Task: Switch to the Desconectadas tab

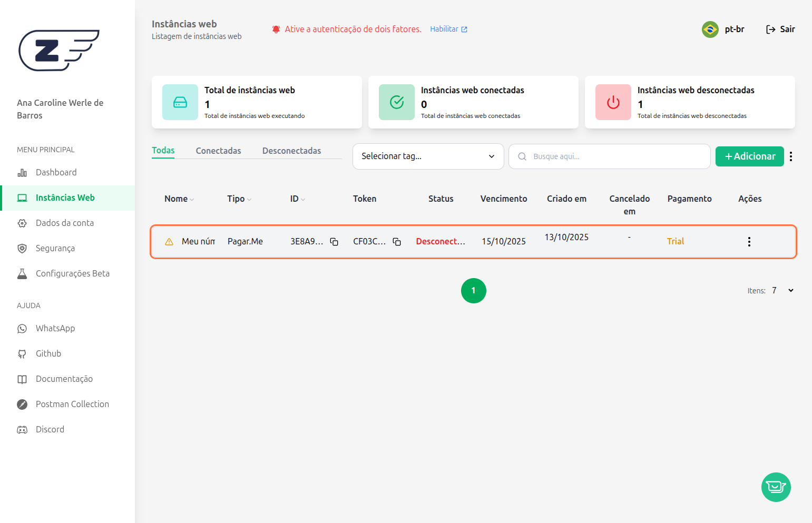Action: [291, 151]
